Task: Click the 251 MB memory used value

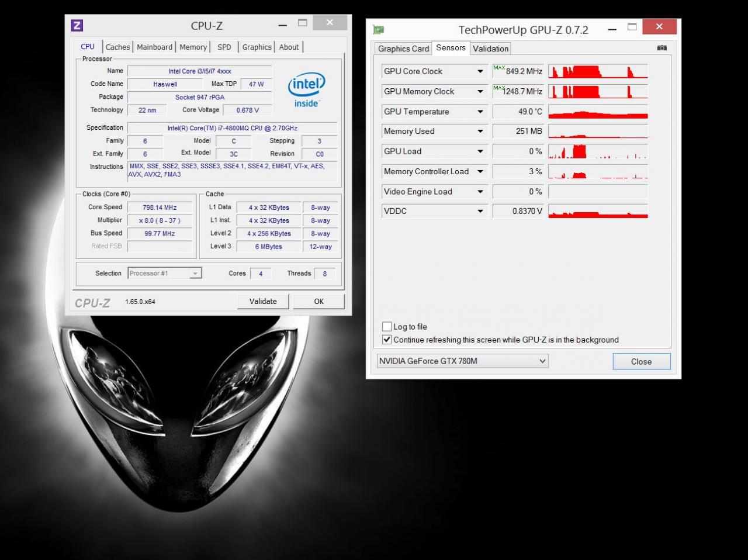Action: click(x=518, y=132)
